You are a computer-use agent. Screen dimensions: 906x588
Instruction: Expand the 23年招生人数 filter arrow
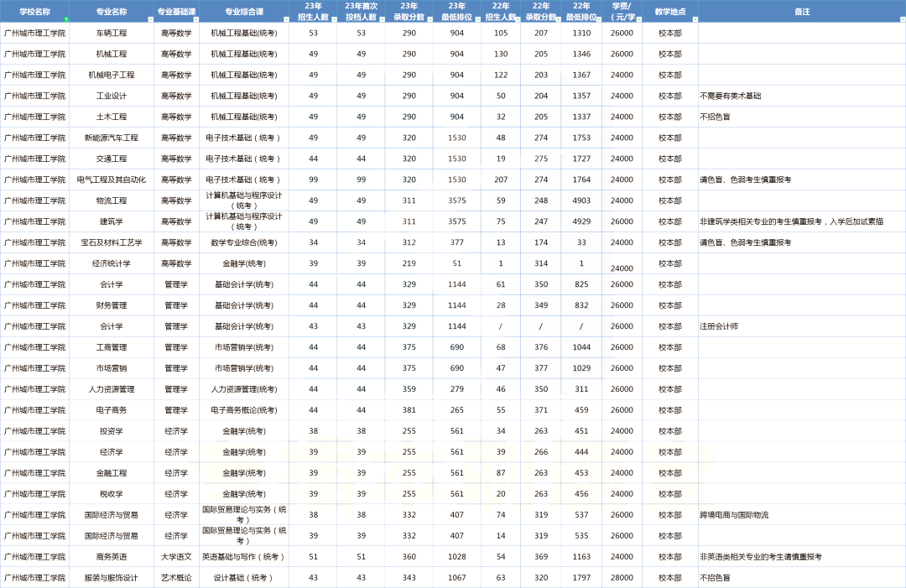(334, 19)
